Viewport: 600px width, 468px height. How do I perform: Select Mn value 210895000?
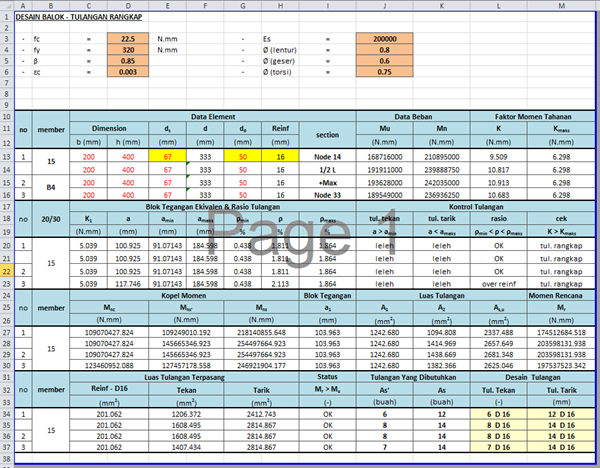coord(442,157)
